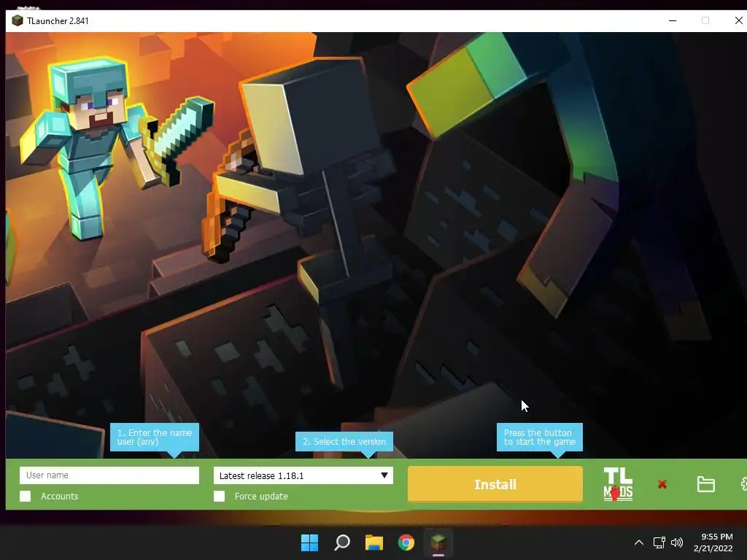Viewport: 747px width, 560px height.
Task: Open the Latest release 1.18.1 version dropdown
Action: click(303, 475)
